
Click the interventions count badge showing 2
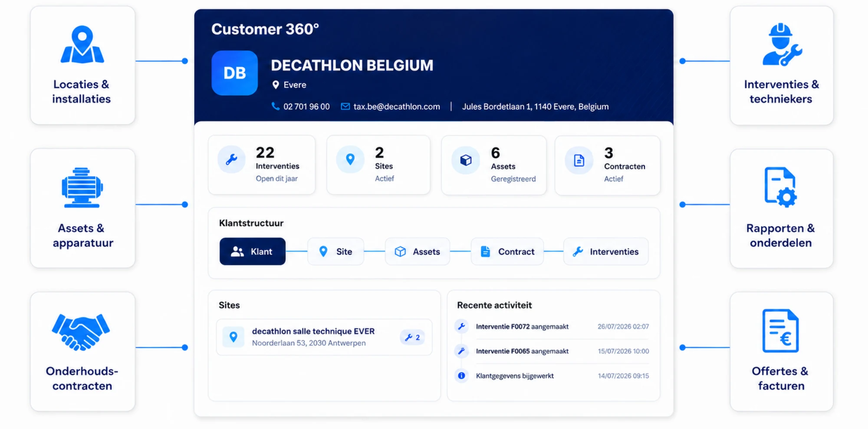pyautogui.click(x=412, y=337)
